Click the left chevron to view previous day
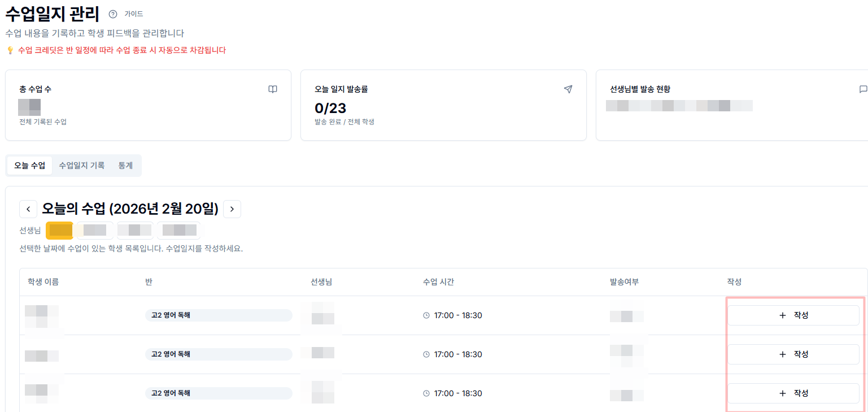This screenshot has width=868, height=412. (28, 209)
